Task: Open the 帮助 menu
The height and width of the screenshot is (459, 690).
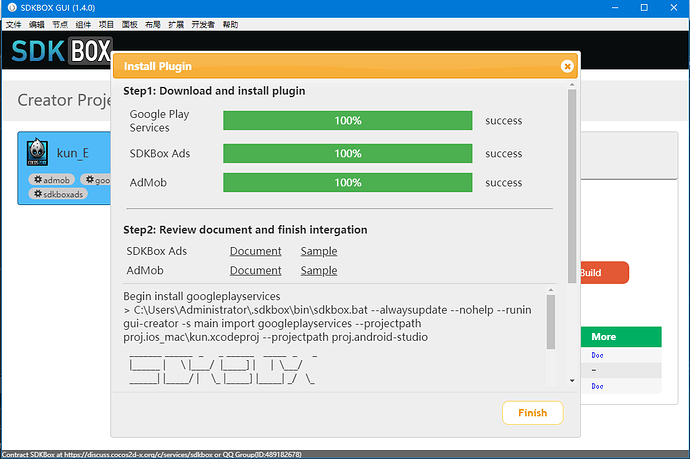Action: [x=230, y=25]
